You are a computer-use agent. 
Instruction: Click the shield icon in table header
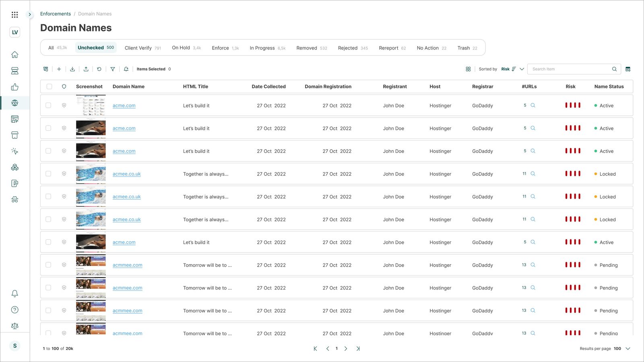64,86
